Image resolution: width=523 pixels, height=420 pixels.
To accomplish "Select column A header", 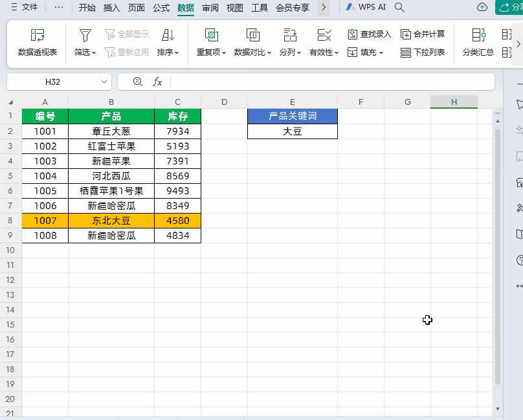I will click(45, 102).
